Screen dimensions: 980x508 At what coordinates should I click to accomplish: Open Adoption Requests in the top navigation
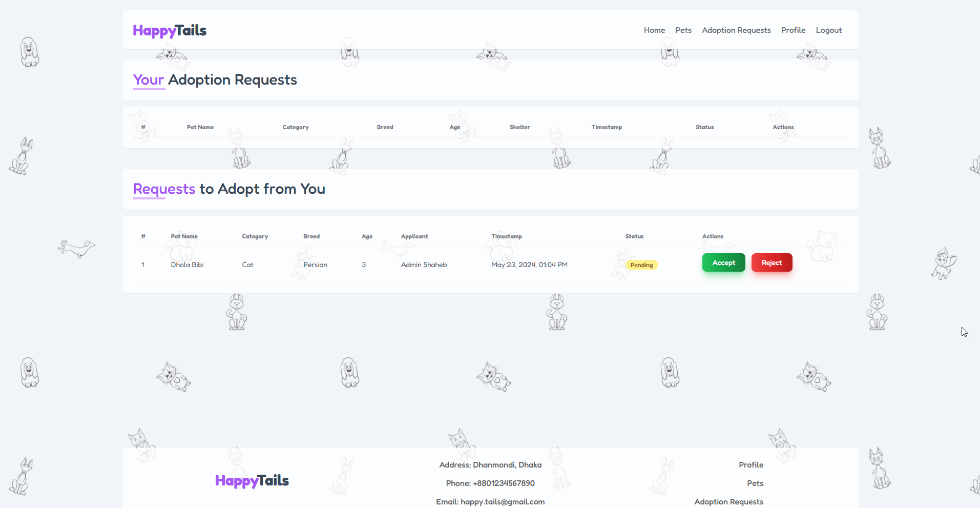pos(736,30)
